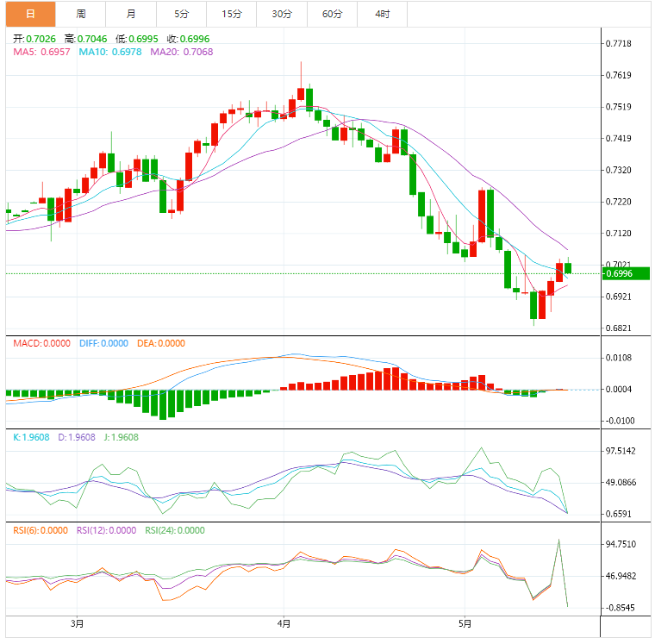Open the 4时 timeframe tab

382,14
